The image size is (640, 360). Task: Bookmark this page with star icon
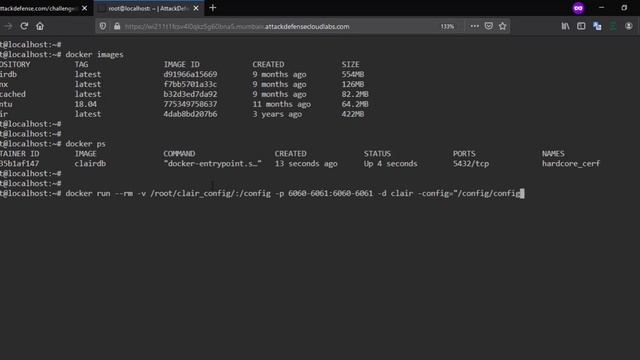(502, 26)
